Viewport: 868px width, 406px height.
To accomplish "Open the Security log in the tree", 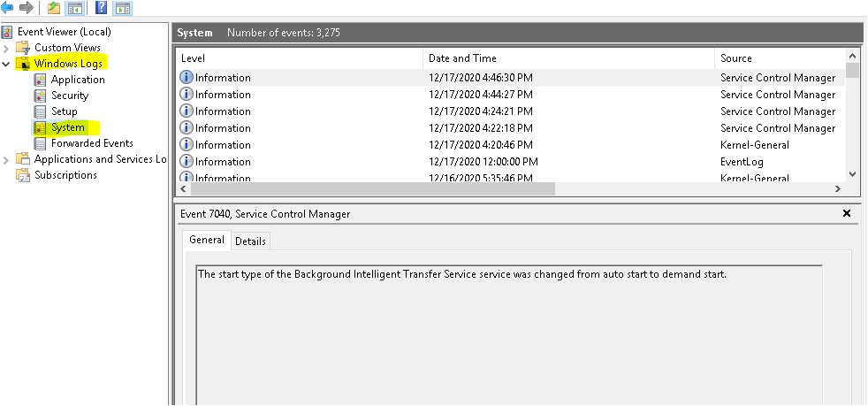I will pos(69,96).
